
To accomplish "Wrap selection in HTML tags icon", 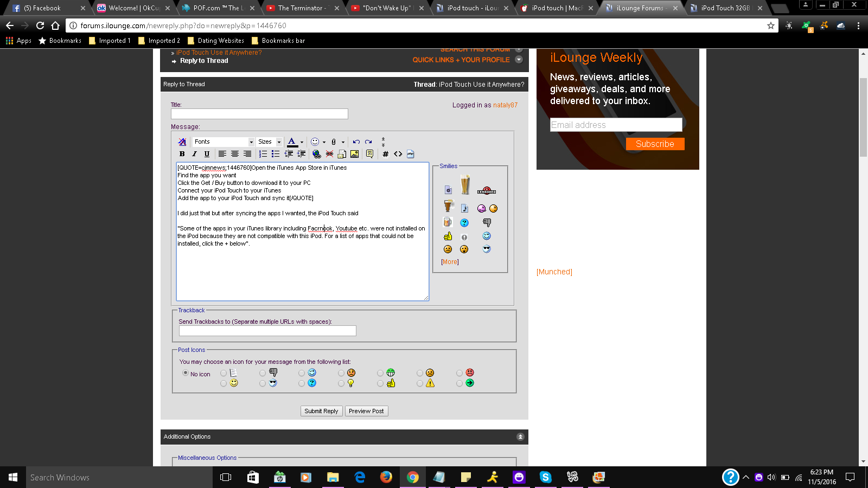I will point(398,154).
